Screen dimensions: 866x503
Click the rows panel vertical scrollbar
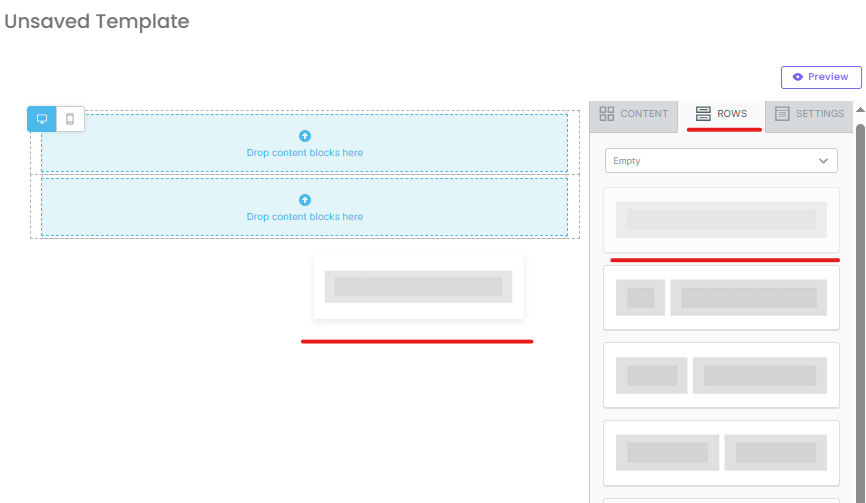click(x=859, y=300)
